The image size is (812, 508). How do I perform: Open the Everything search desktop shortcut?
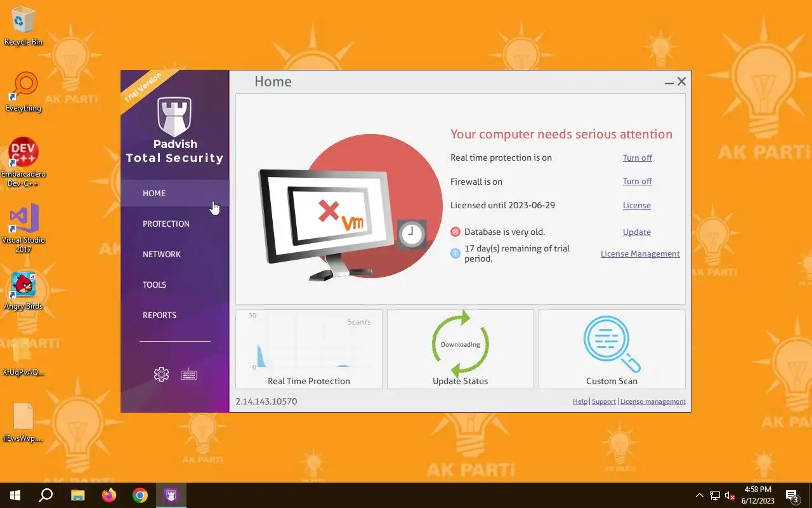(x=23, y=92)
